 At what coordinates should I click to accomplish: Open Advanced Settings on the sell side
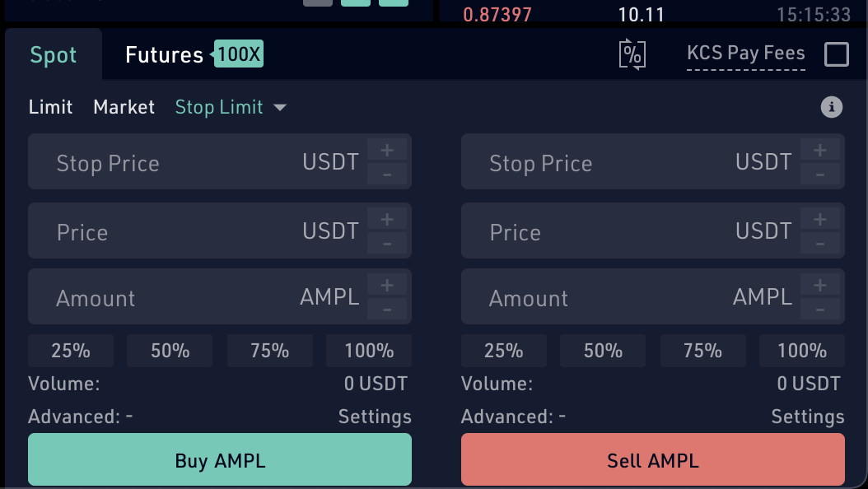807,417
